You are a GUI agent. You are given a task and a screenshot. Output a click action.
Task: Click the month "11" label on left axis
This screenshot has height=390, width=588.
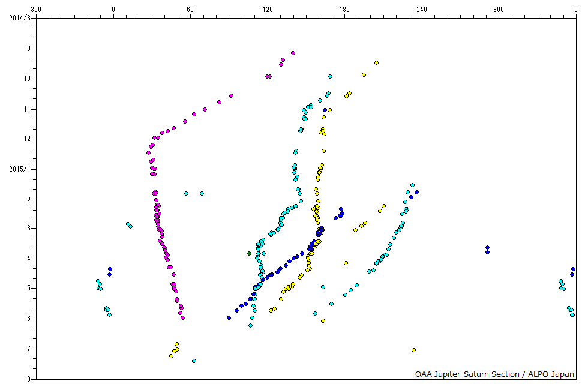pyautogui.click(x=27, y=109)
